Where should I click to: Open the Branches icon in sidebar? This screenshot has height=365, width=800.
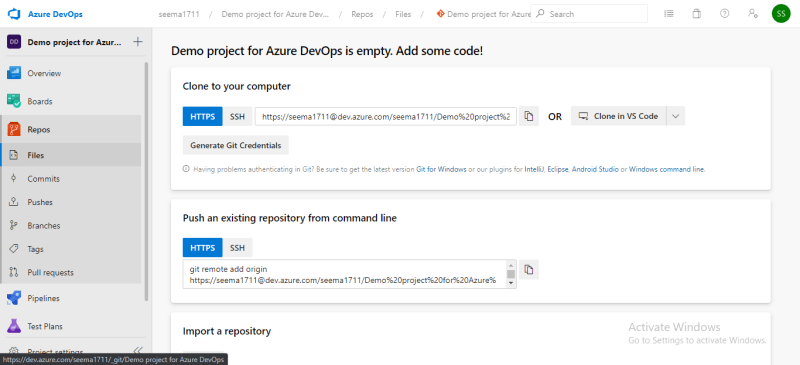14,226
